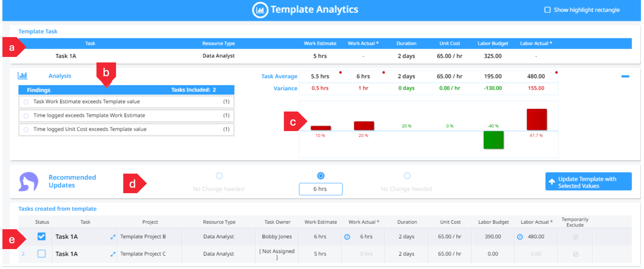Click the 6 hrs recommended value field
This screenshot has width=644, height=269.
tap(321, 189)
